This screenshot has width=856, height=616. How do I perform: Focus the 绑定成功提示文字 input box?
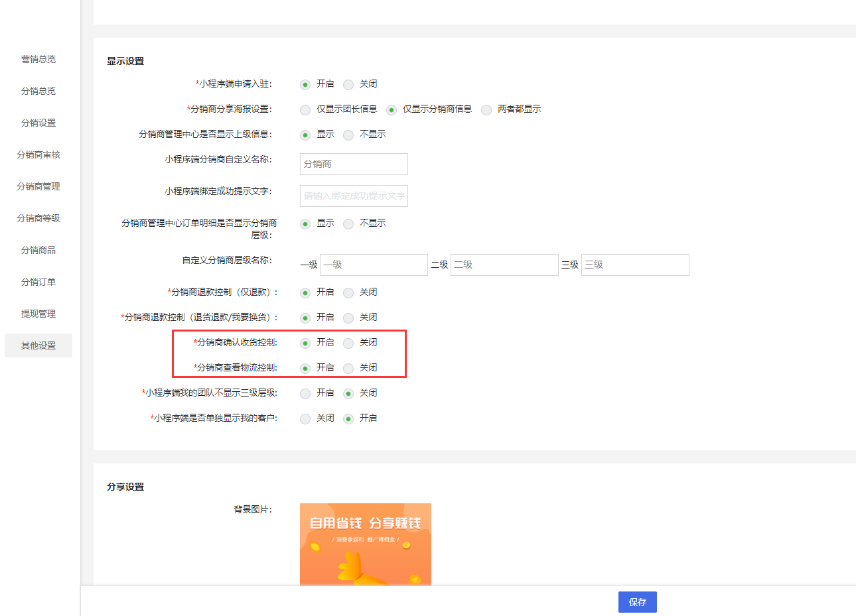coord(353,196)
